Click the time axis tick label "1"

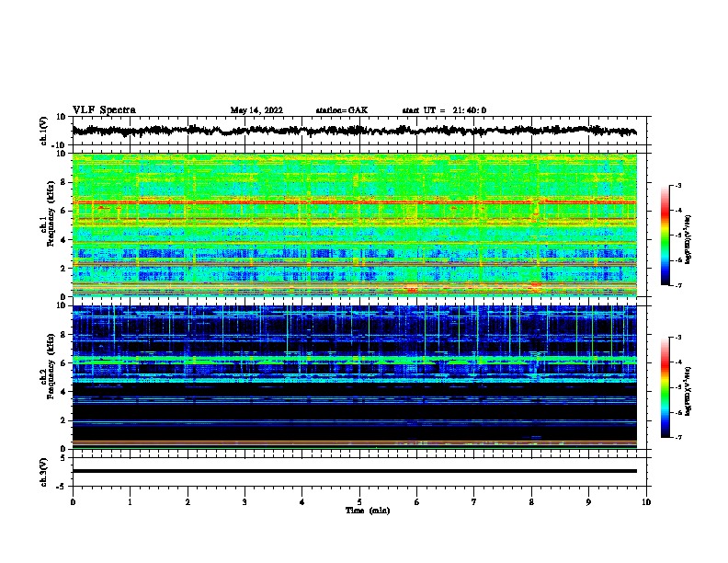point(130,501)
